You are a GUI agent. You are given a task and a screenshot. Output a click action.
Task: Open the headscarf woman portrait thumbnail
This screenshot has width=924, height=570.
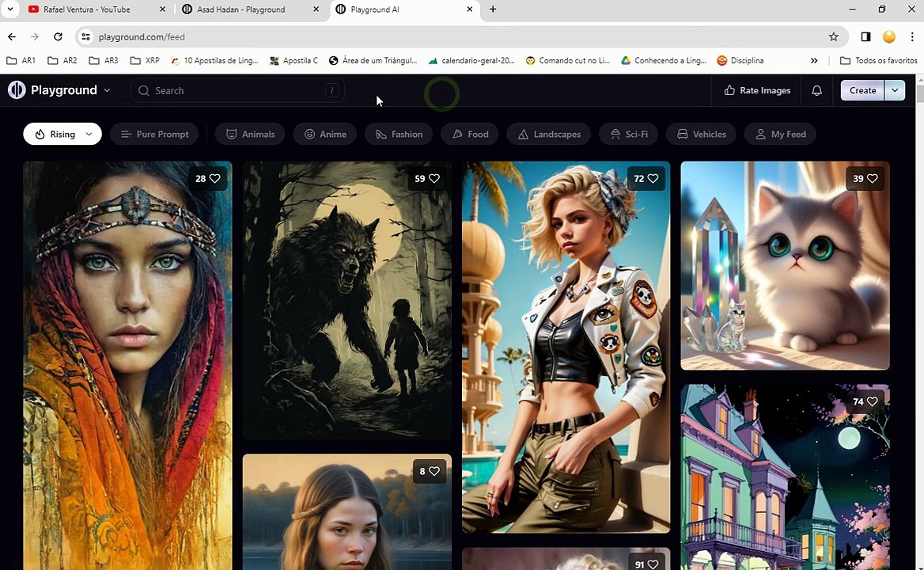pyautogui.click(x=127, y=366)
